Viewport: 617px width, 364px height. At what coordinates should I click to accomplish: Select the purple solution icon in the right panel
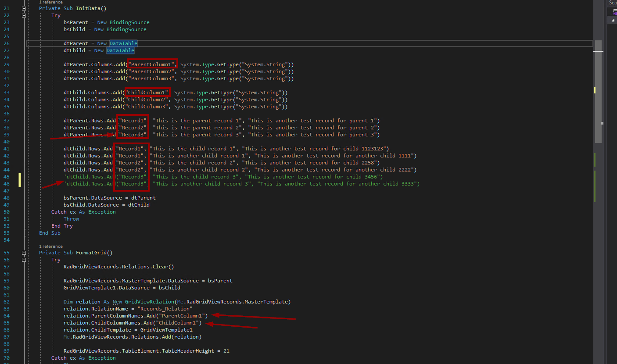(x=615, y=13)
